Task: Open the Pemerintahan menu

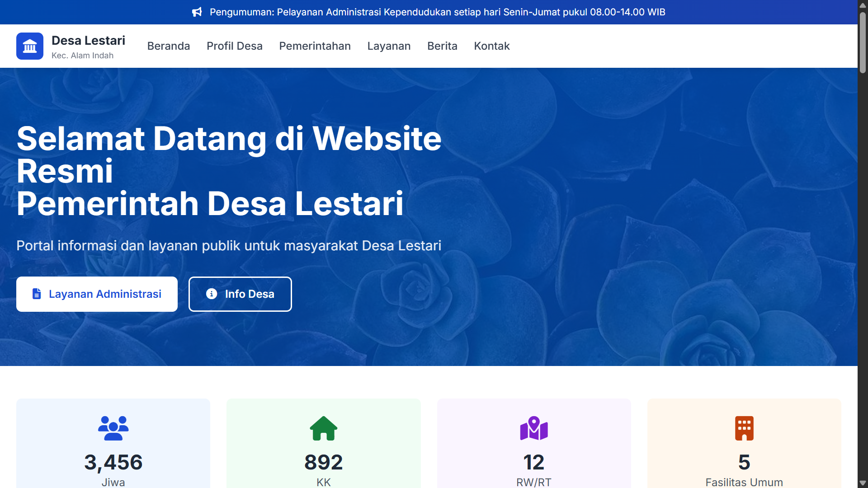Action: (x=315, y=46)
